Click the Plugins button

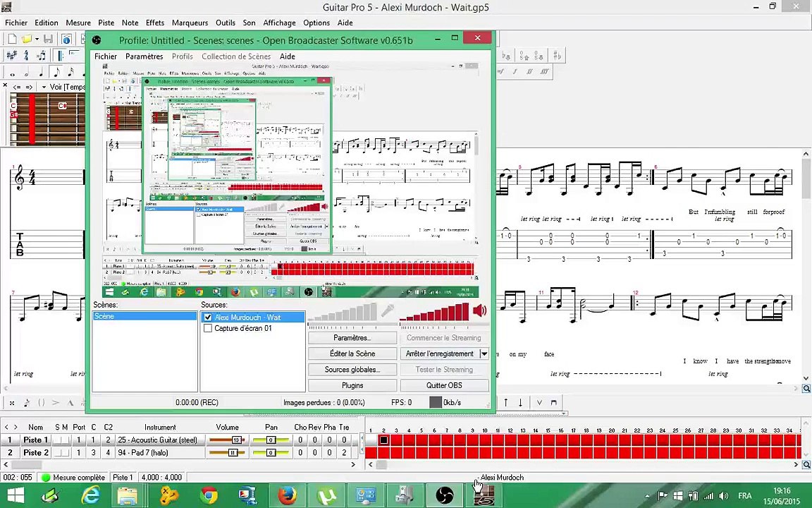click(x=352, y=386)
